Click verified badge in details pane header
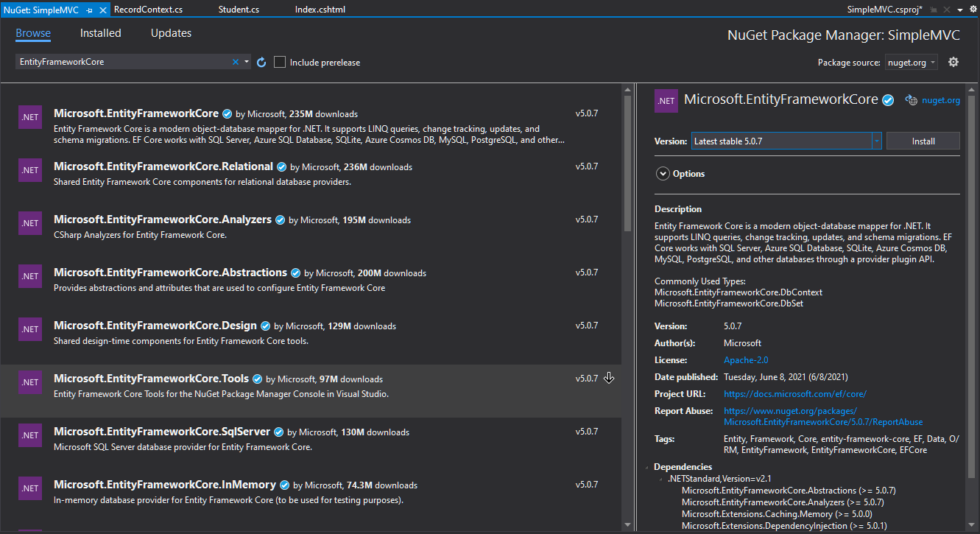The width and height of the screenshot is (980, 534). coord(889,100)
